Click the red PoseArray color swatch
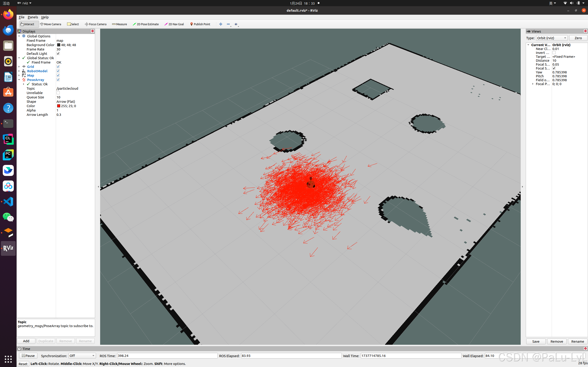This screenshot has height=367, width=588. click(59, 106)
